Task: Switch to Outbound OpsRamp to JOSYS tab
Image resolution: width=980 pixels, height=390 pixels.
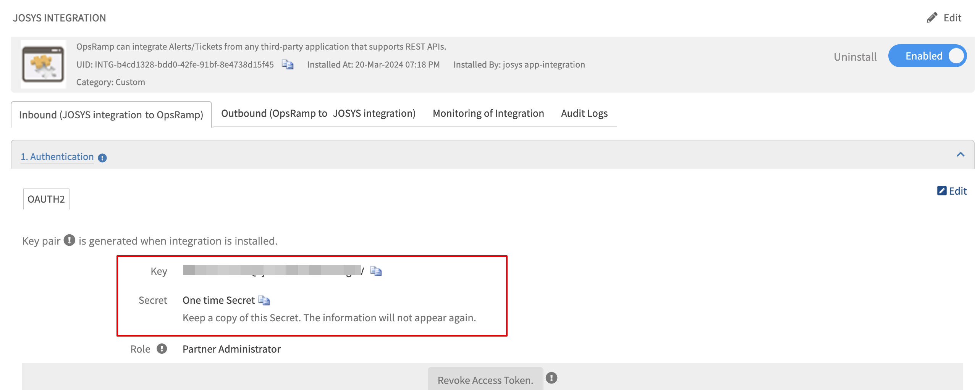Action: [x=318, y=114]
